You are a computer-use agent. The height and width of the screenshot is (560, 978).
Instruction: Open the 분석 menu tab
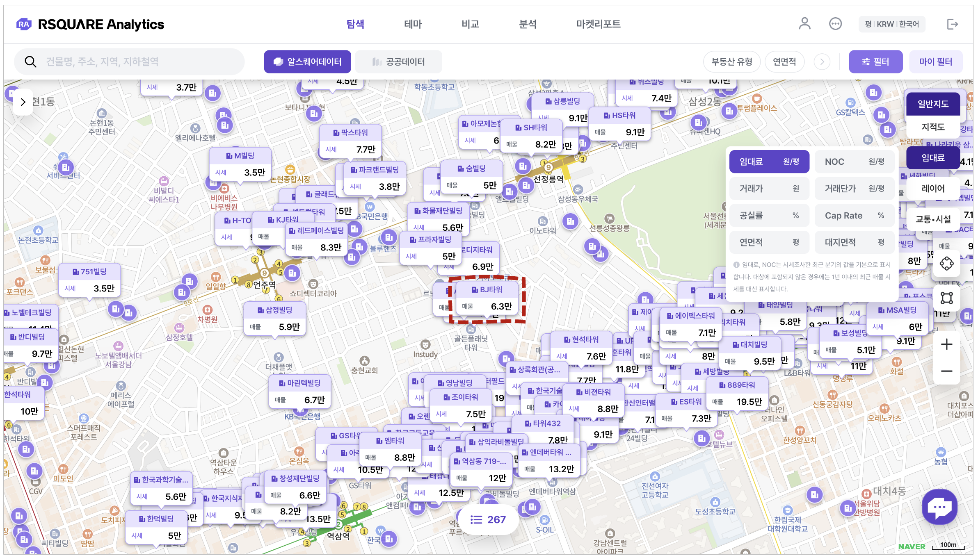(528, 24)
